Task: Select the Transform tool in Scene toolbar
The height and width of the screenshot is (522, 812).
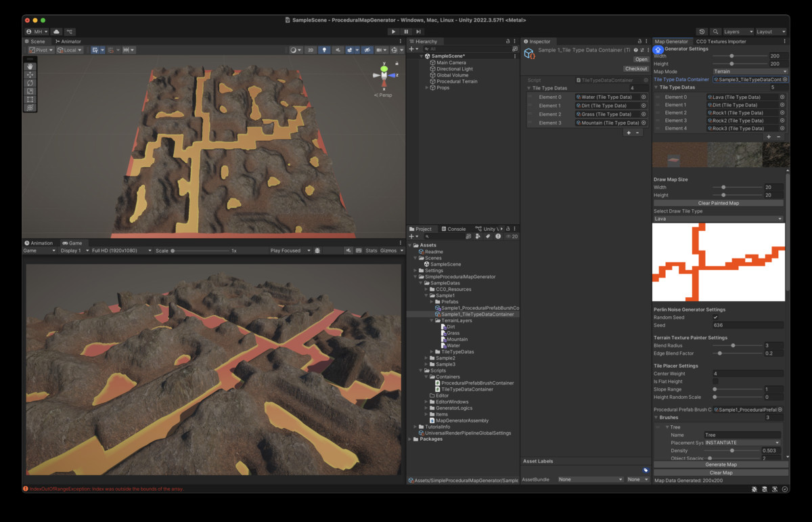Action: coord(30,107)
